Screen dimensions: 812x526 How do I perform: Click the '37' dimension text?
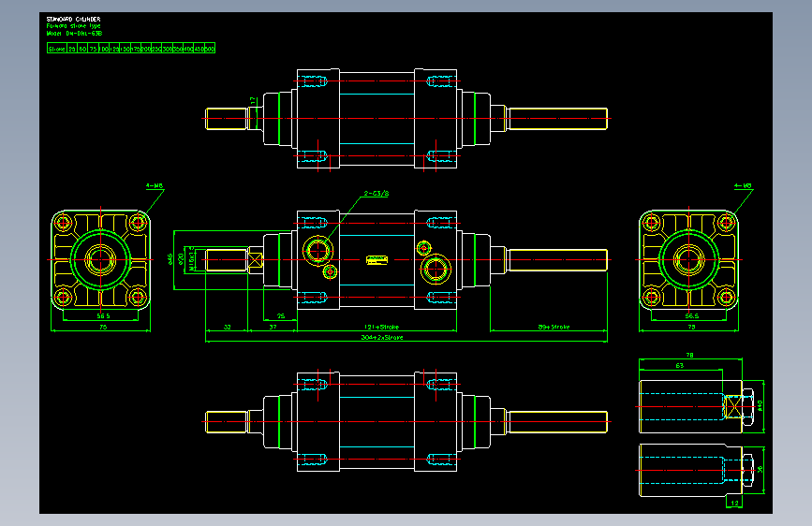click(x=273, y=327)
